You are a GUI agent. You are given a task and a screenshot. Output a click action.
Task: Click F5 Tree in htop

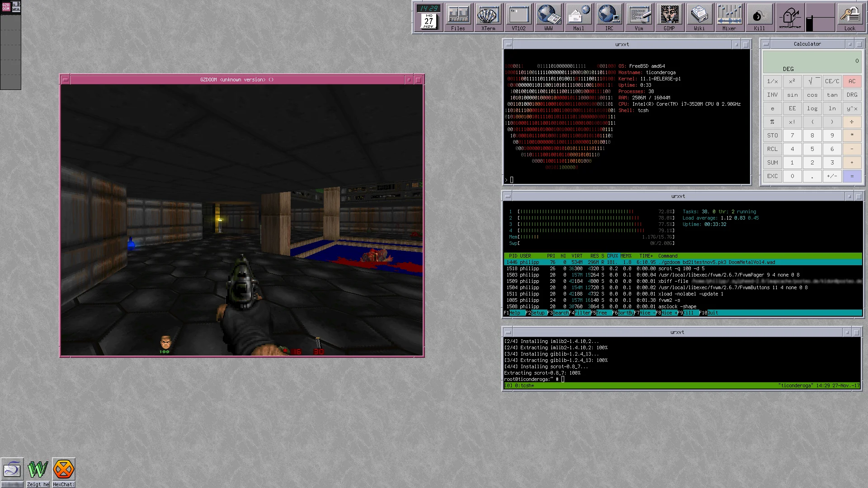(x=601, y=313)
